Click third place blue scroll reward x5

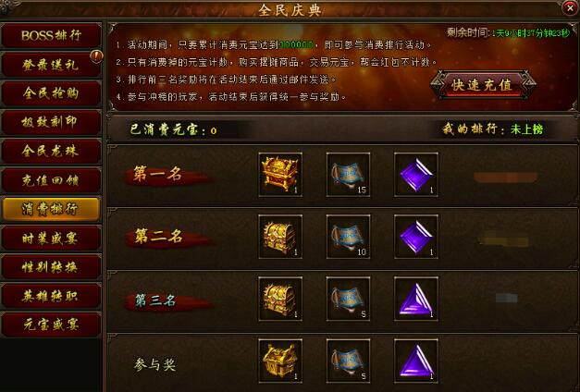click(x=348, y=299)
